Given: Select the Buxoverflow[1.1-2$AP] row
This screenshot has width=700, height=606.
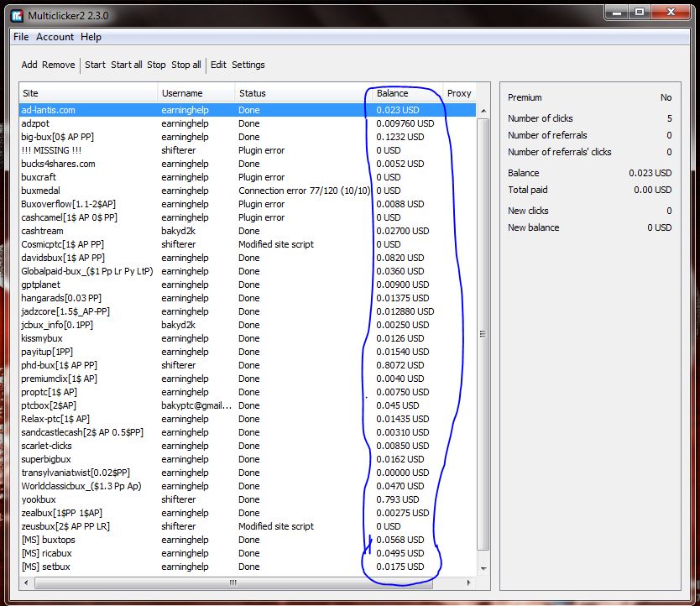Looking at the screenshot, I should [x=248, y=204].
